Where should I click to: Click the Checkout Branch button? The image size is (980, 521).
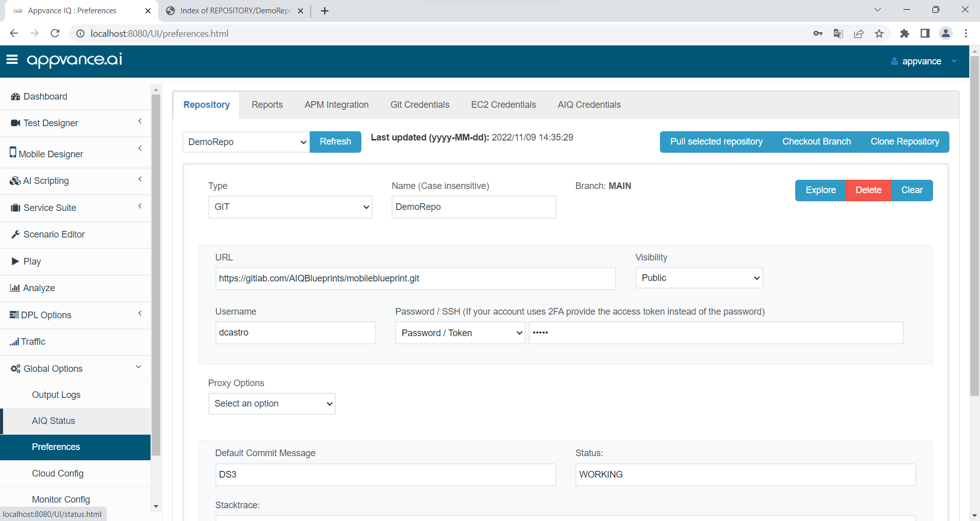tap(817, 142)
